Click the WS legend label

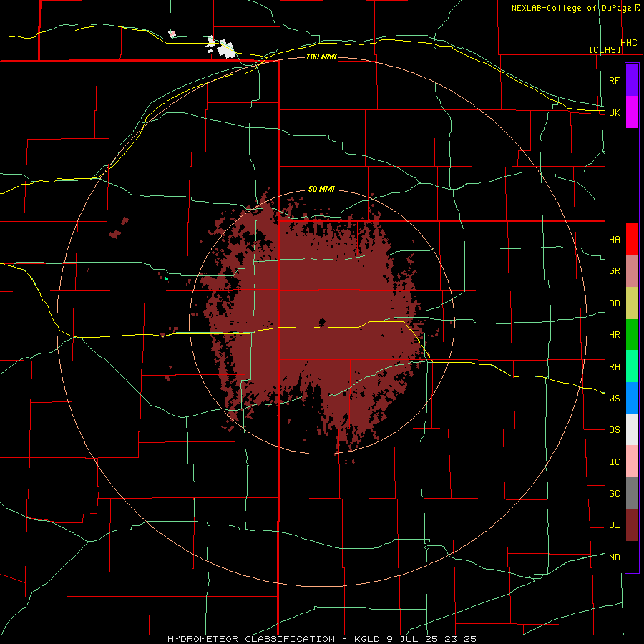point(614,399)
